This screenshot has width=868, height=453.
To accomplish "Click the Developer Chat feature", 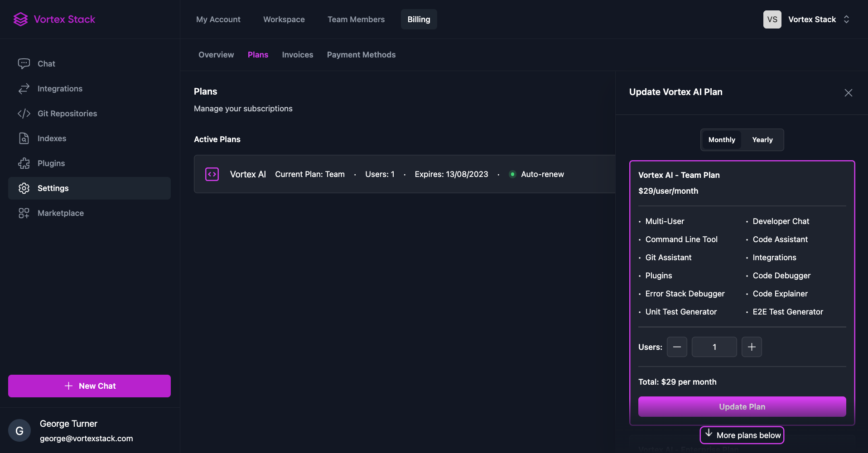I will pyautogui.click(x=781, y=221).
